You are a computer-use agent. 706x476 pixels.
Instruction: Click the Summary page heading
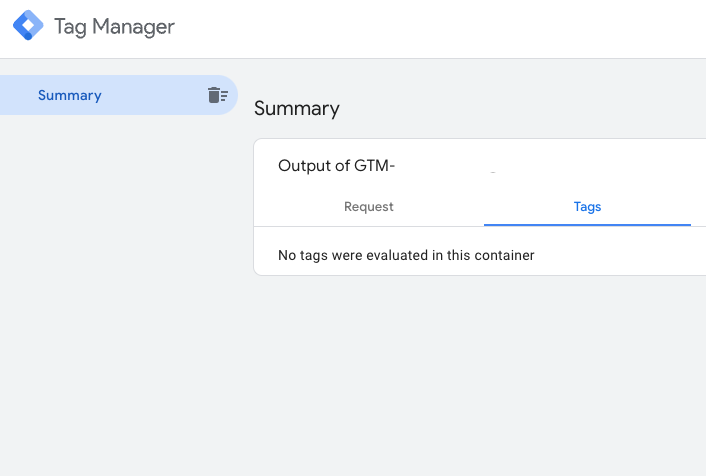point(297,109)
